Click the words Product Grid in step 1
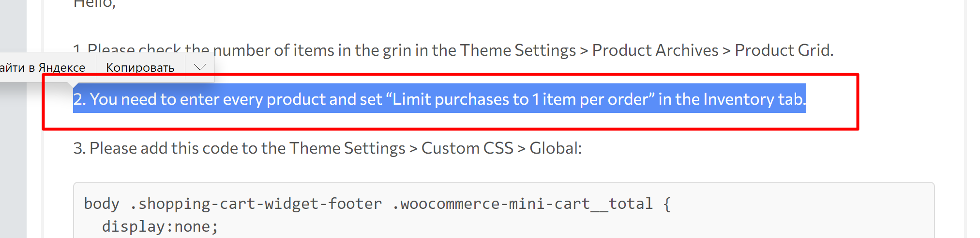Viewport: 980px width, 238px height. 784,50
